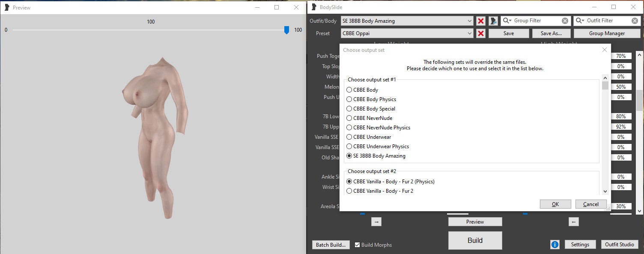Click the weight slider handle in Preview window
The width and height of the screenshot is (644, 254).
tap(286, 30)
